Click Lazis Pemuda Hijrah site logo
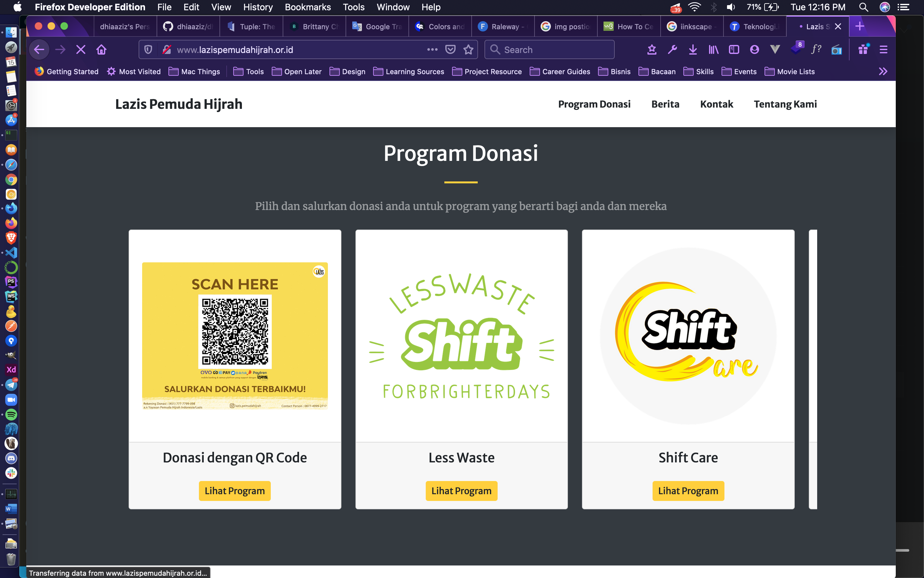This screenshot has height=578, width=924. coord(179,104)
